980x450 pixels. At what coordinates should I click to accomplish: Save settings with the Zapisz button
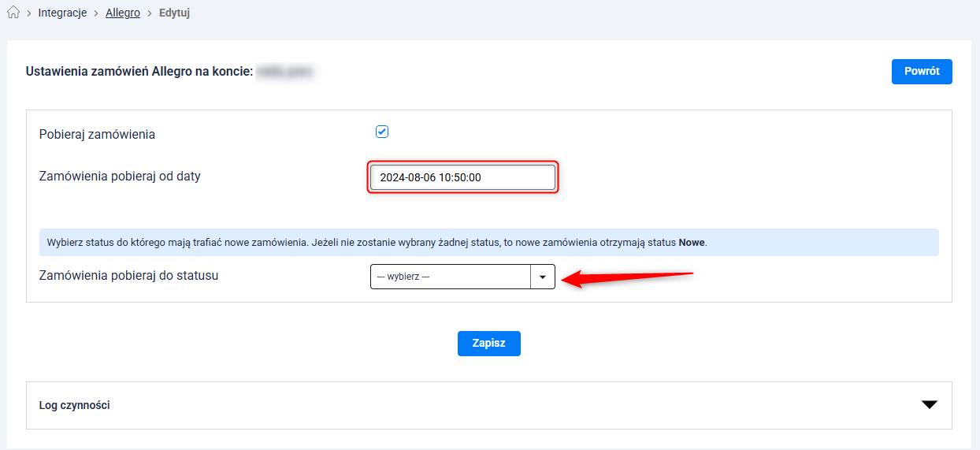coord(488,344)
